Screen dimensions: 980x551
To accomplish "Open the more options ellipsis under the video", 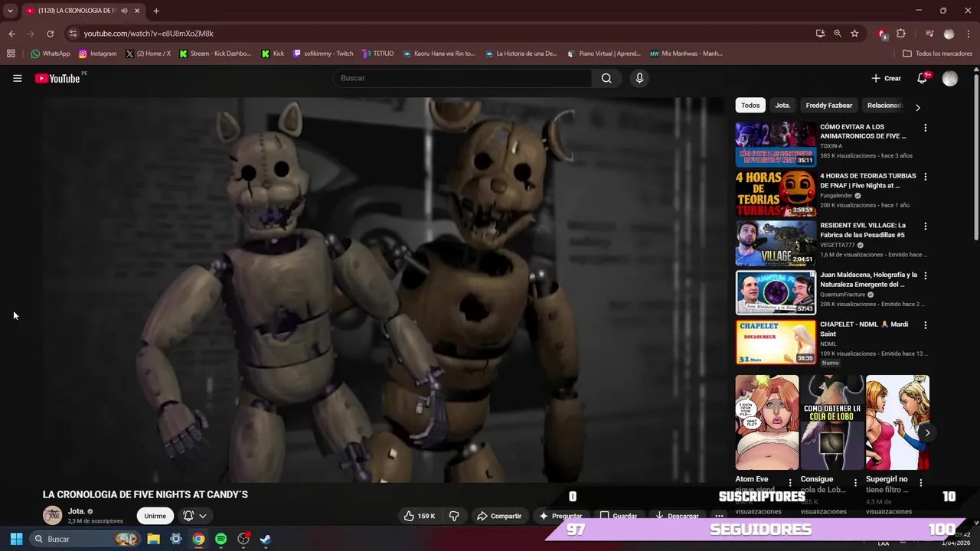I will [x=718, y=516].
